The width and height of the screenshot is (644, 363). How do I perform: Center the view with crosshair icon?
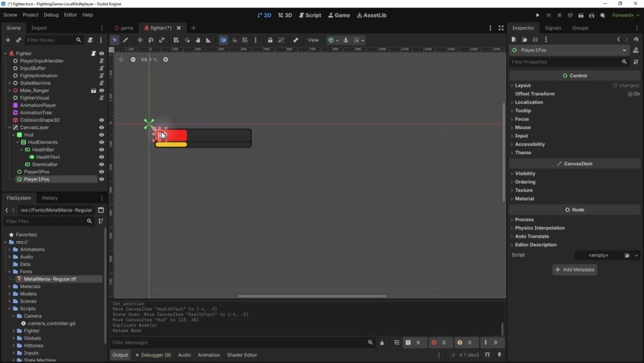click(x=121, y=59)
